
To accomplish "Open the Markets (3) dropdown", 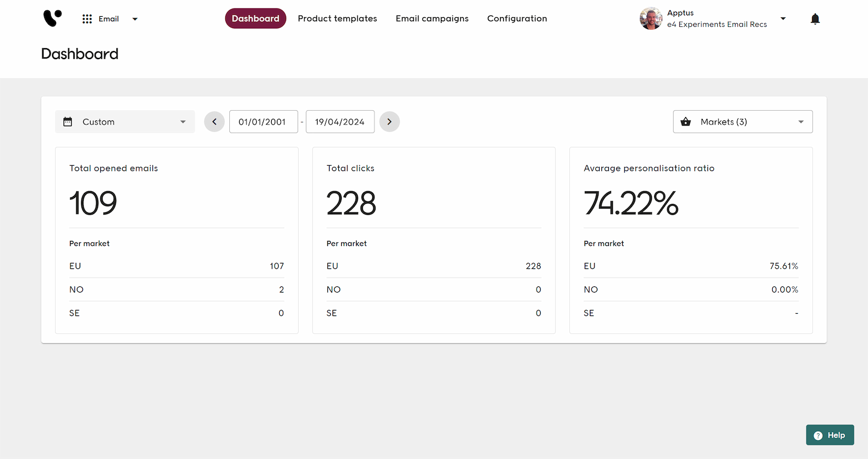I will pyautogui.click(x=742, y=122).
